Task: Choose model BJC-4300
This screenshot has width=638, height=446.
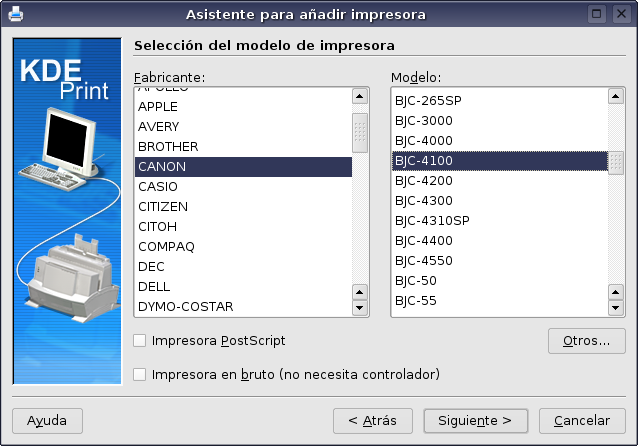Action: (500, 200)
